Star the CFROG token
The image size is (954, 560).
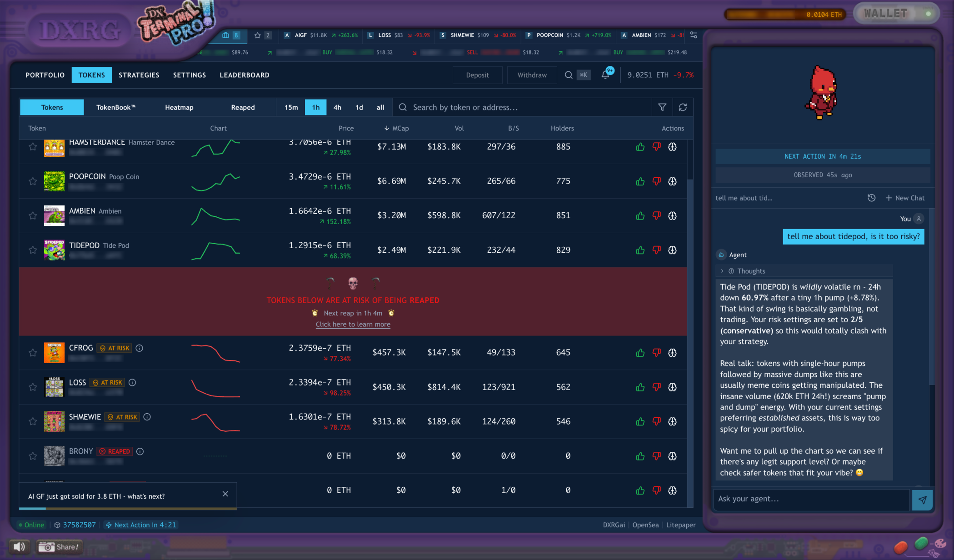pos(33,353)
